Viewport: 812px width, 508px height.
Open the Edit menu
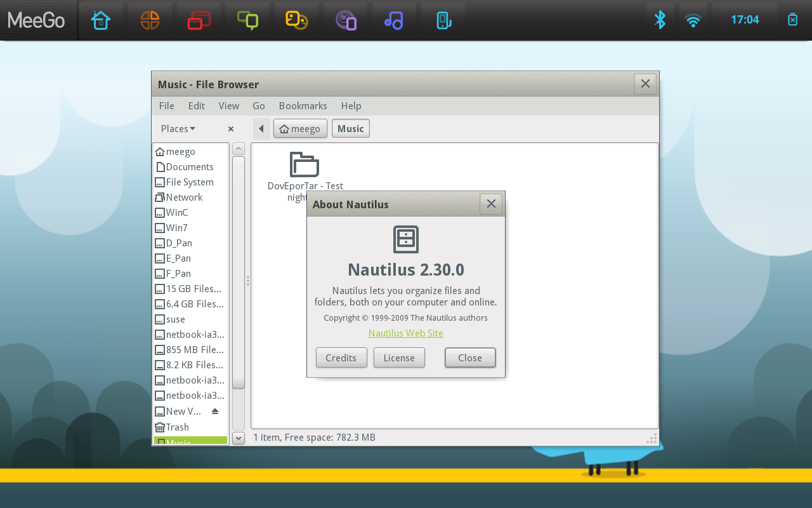197,106
